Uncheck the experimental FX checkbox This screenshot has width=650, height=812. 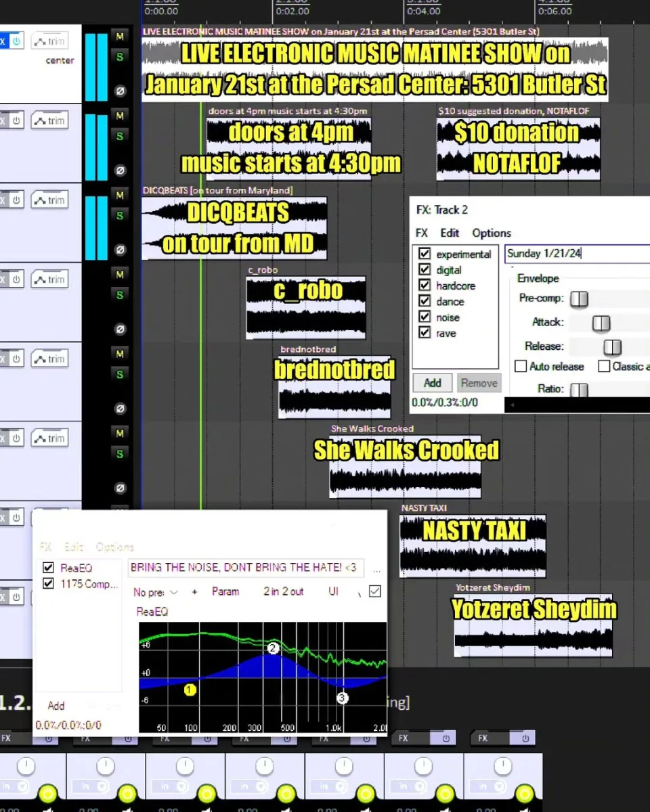click(x=425, y=254)
